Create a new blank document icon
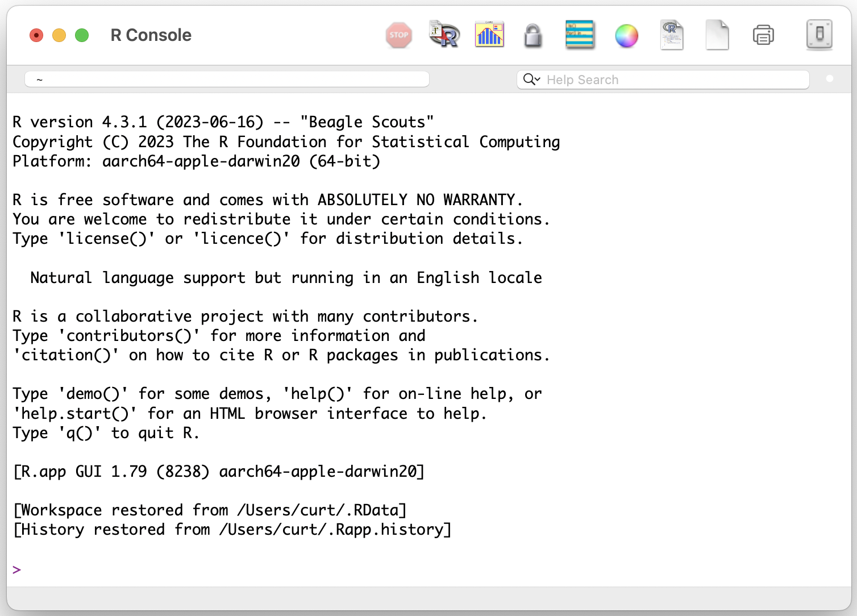 click(717, 35)
